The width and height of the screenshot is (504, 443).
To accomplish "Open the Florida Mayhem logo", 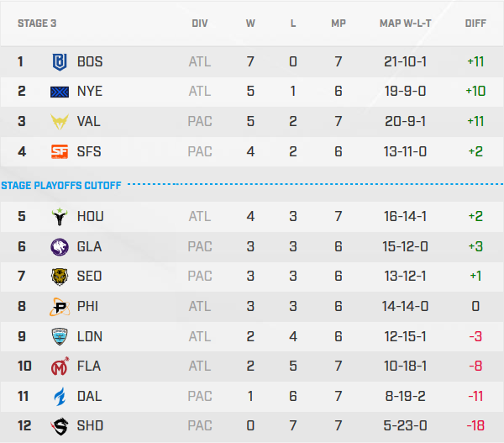I will (60, 367).
